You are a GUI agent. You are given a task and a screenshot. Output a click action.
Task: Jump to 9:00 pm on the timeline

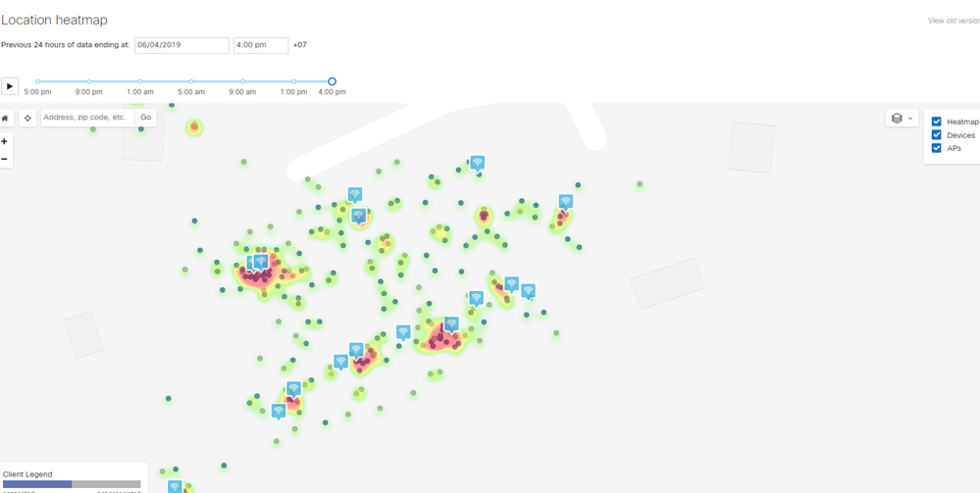89,82
